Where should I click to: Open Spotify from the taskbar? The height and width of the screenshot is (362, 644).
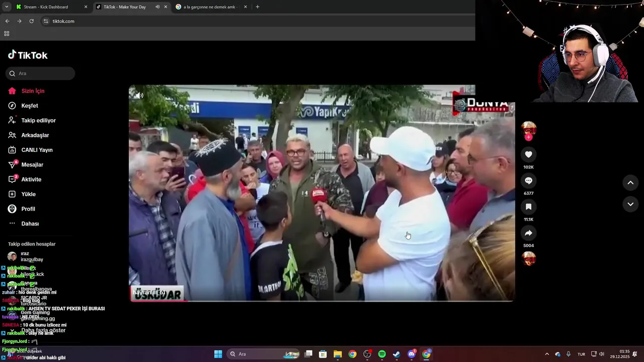click(x=382, y=354)
